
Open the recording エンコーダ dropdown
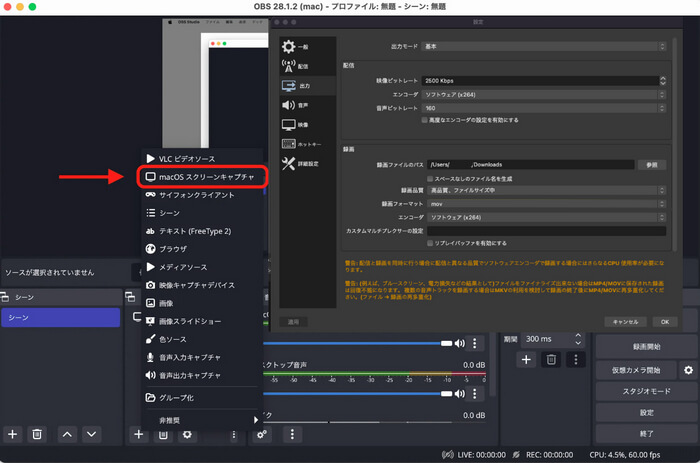pyautogui.click(x=546, y=217)
